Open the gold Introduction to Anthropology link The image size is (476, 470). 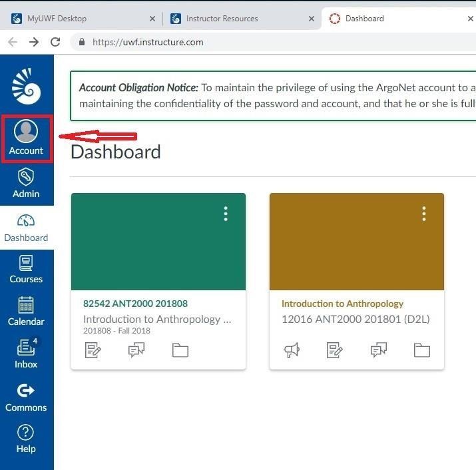pos(342,304)
